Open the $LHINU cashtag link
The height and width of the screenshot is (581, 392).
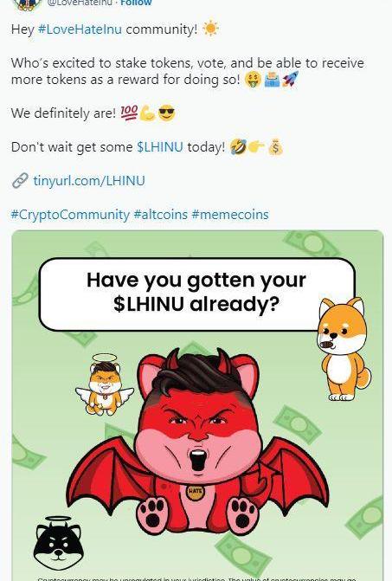pos(160,147)
